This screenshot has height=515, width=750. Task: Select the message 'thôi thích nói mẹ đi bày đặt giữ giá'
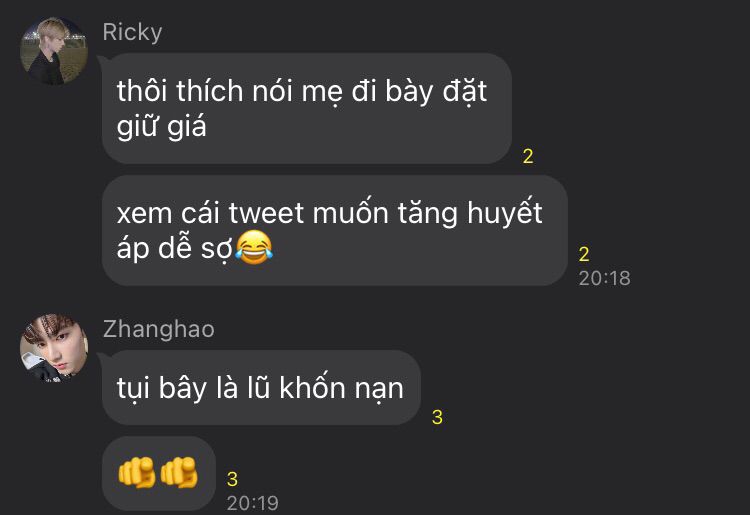307,109
